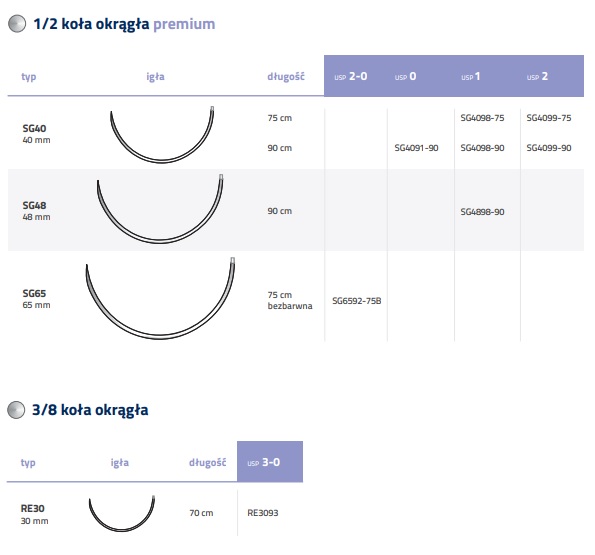Click the large SG65 needle image
The image size is (595, 555).
click(x=160, y=299)
